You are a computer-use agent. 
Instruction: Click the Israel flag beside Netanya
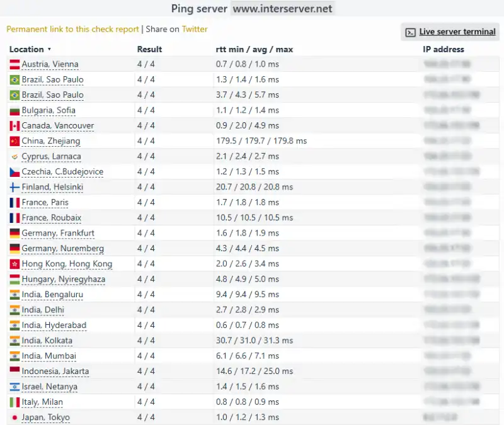coord(14,387)
